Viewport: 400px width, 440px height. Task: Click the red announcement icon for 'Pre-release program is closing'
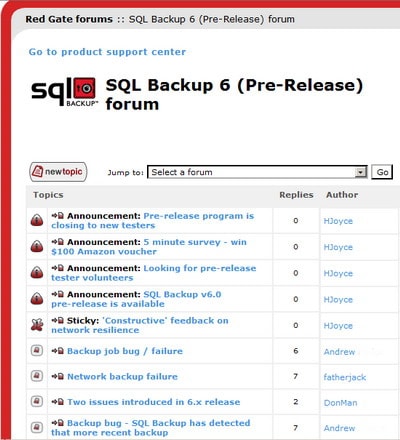(x=37, y=220)
